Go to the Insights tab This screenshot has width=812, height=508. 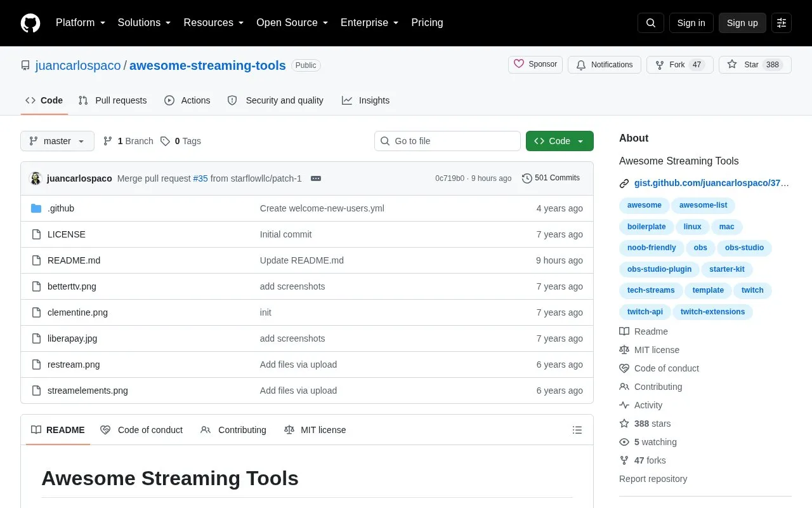(x=365, y=100)
